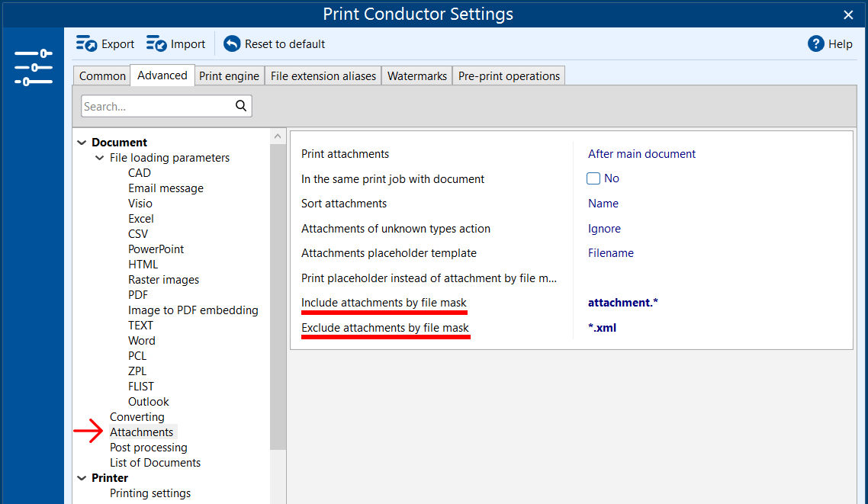868x504 pixels.
Task: Select Raster images tree item
Action: pos(163,280)
